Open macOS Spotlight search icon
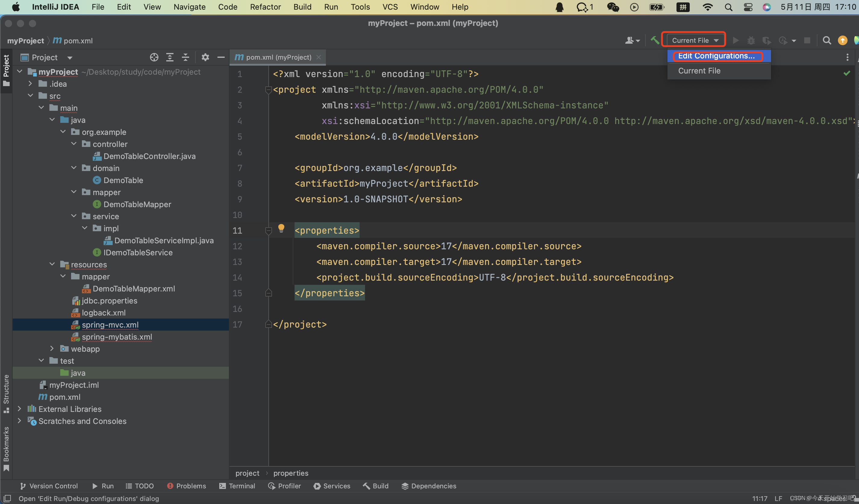This screenshot has width=859, height=504. [728, 7]
